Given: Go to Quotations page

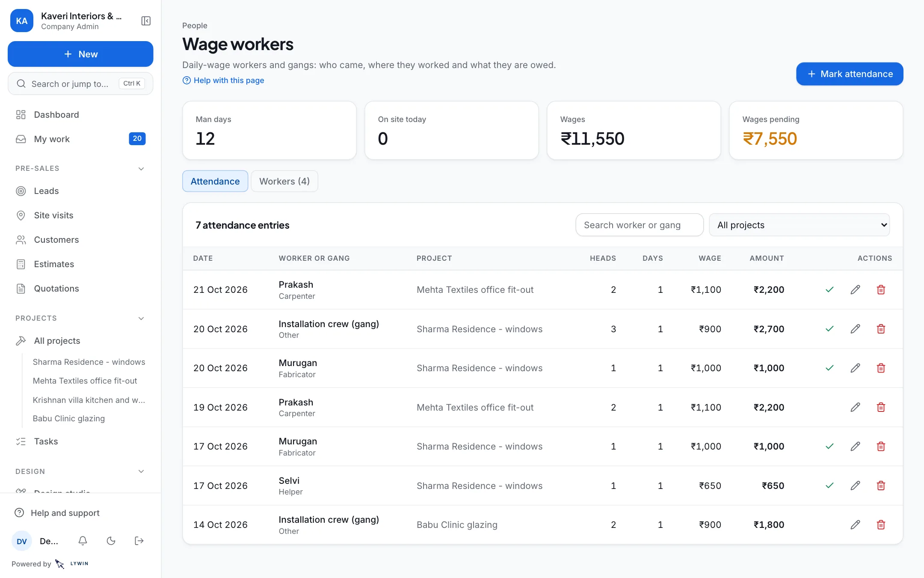Looking at the screenshot, I should [80, 289].
